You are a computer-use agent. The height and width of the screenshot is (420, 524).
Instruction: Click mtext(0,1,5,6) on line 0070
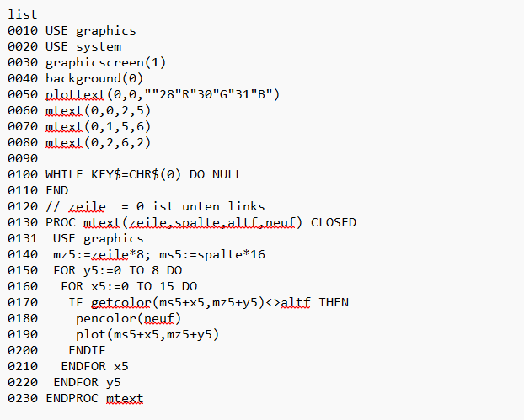pos(99,126)
